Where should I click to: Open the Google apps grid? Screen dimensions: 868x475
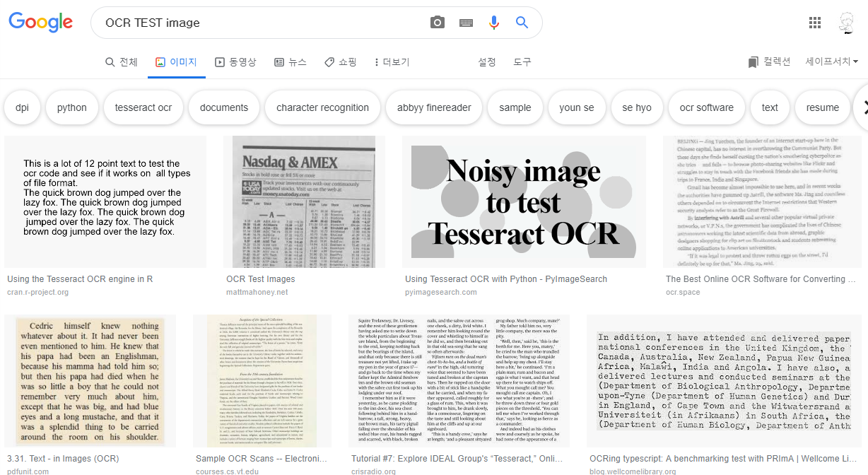coord(815,23)
